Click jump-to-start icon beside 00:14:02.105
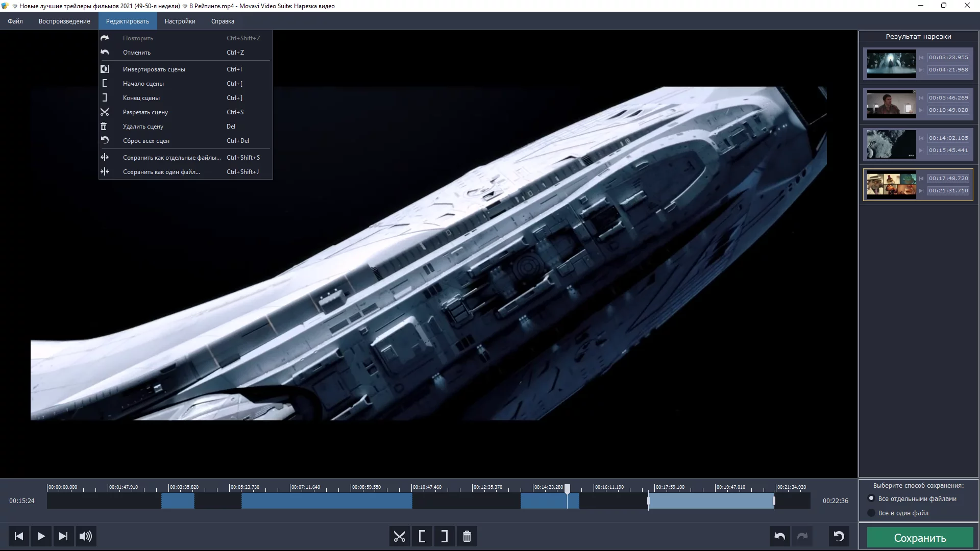980x551 pixels. coord(921,138)
